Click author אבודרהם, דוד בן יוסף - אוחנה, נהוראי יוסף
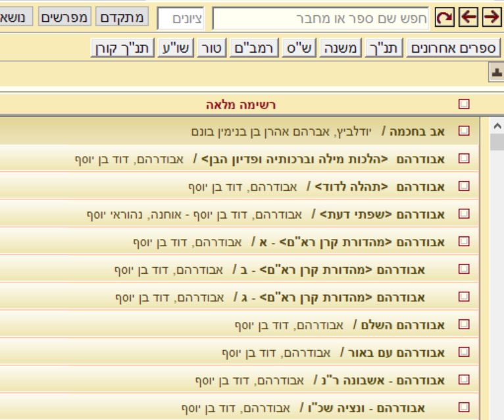 click(195, 215)
